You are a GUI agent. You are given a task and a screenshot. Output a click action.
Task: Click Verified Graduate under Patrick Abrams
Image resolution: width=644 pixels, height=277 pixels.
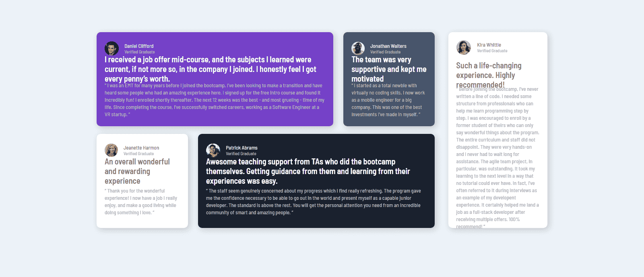click(x=241, y=154)
